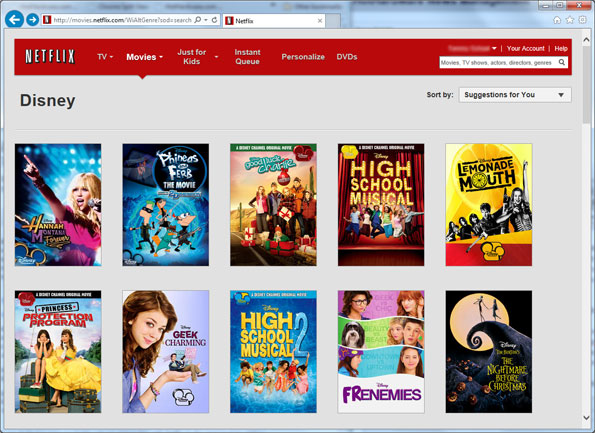The image size is (595, 433).
Task: Click the Netflix logo
Action: (x=50, y=57)
